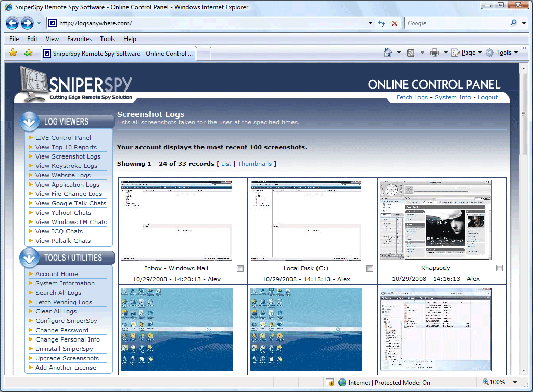The image size is (533, 392).
Task: Switch to List view link
Action: click(226, 164)
